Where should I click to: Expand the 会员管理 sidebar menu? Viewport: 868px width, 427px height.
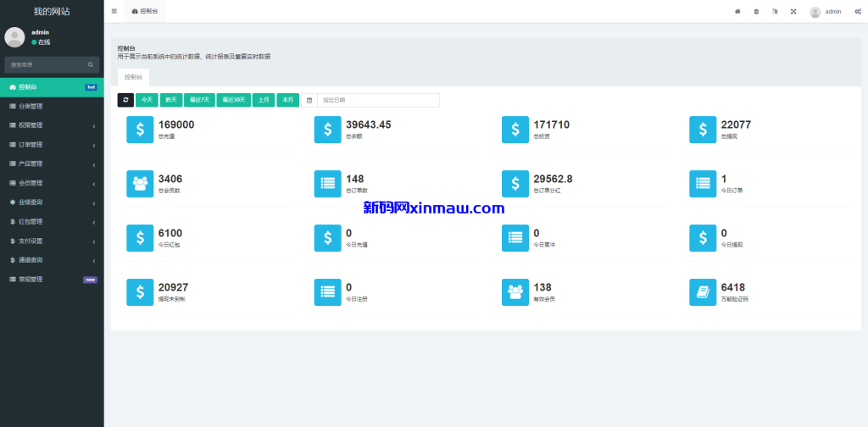point(51,183)
